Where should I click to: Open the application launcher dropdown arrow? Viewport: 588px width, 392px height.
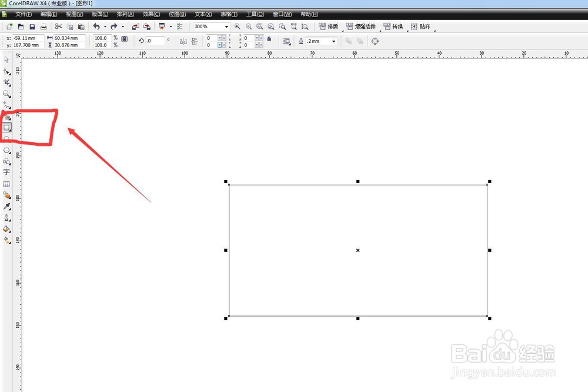point(171,26)
